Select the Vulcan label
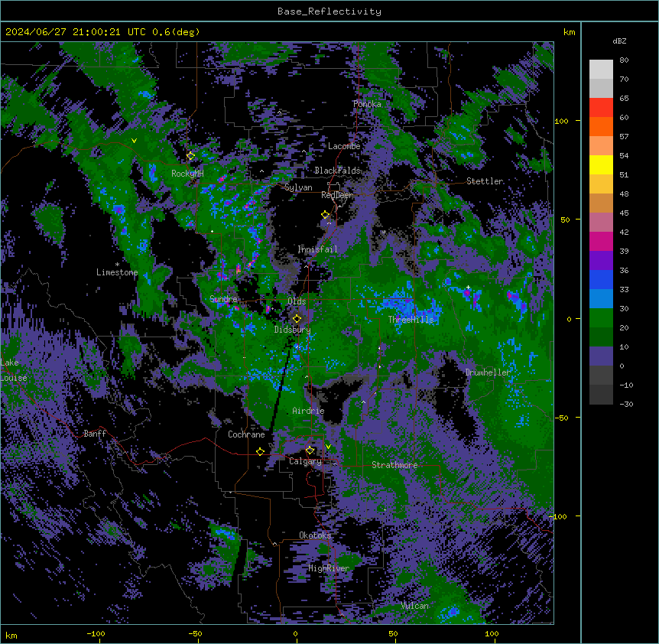Viewport: 659px width, 644px height. pyautogui.click(x=414, y=606)
